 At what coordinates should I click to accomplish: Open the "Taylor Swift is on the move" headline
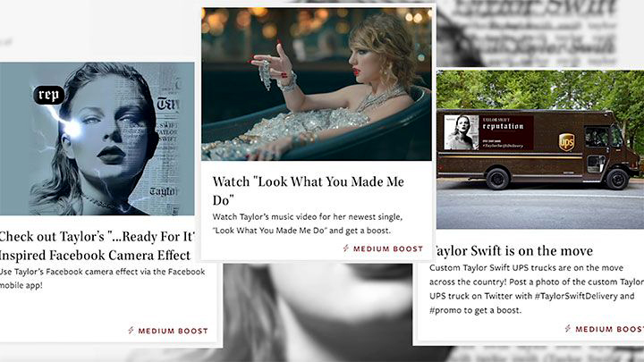click(x=512, y=250)
